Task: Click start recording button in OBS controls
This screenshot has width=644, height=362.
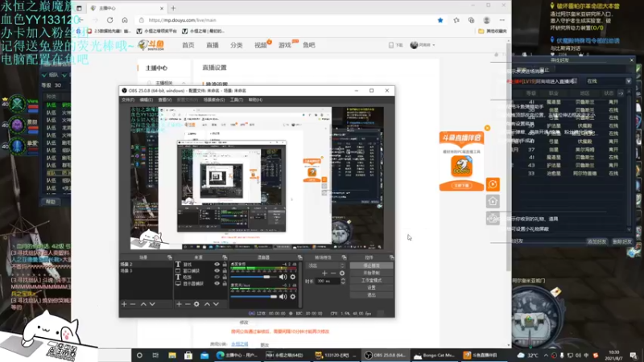Action: tap(371, 273)
